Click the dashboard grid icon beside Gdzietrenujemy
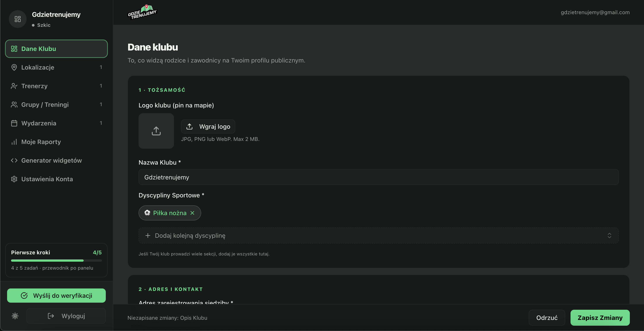Screen dimensions: 644x331 (x=17, y=19)
